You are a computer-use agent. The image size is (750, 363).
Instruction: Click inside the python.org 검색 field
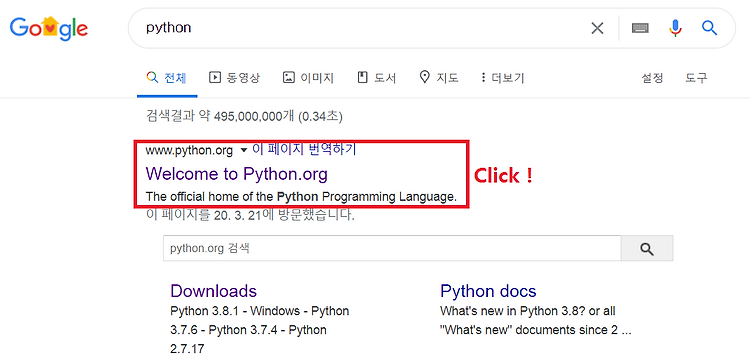392,248
